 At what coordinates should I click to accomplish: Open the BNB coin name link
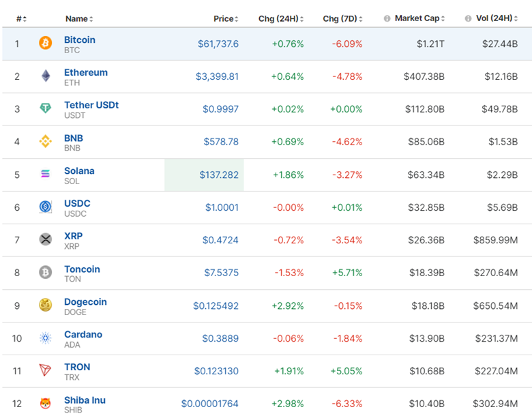coord(74,138)
